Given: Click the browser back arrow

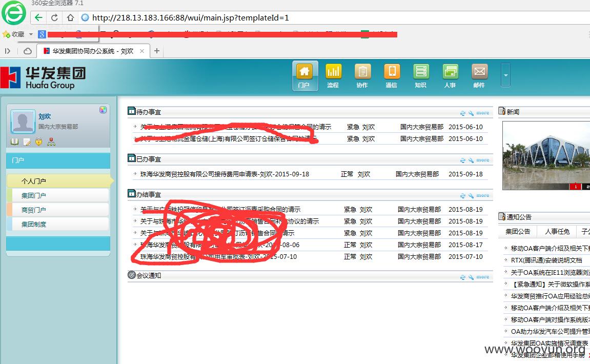Looking at the screenshot, I should (38, 17).
